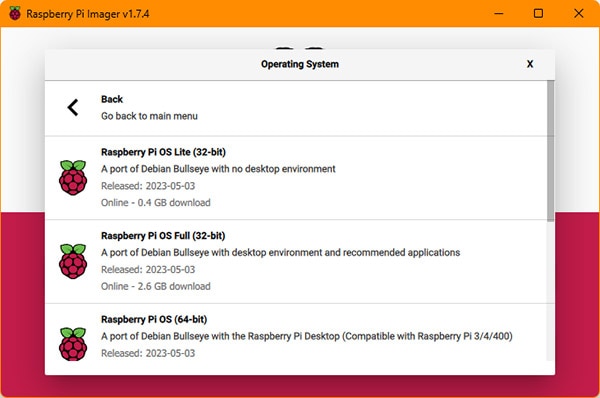The image size is (600, 398).
Task: Click raspberry icon beside Raspberry Pi OS Full
Action: pyautogui.click(x=73, y=261)
